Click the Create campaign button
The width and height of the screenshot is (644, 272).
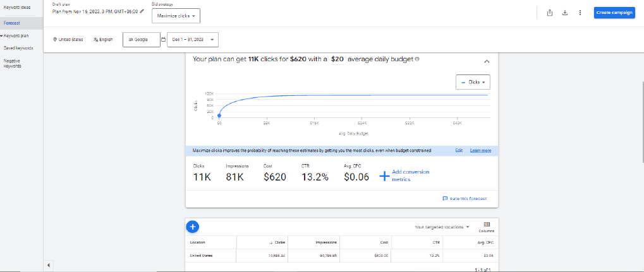point(614,13)
